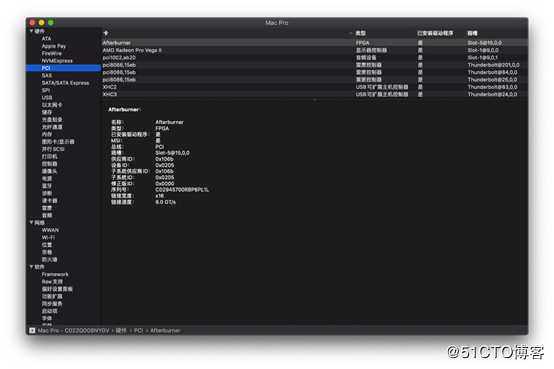Select 图形卡/显示器 graphics item in sidebar
Screen dimensions: 554x369
(58, 142)
